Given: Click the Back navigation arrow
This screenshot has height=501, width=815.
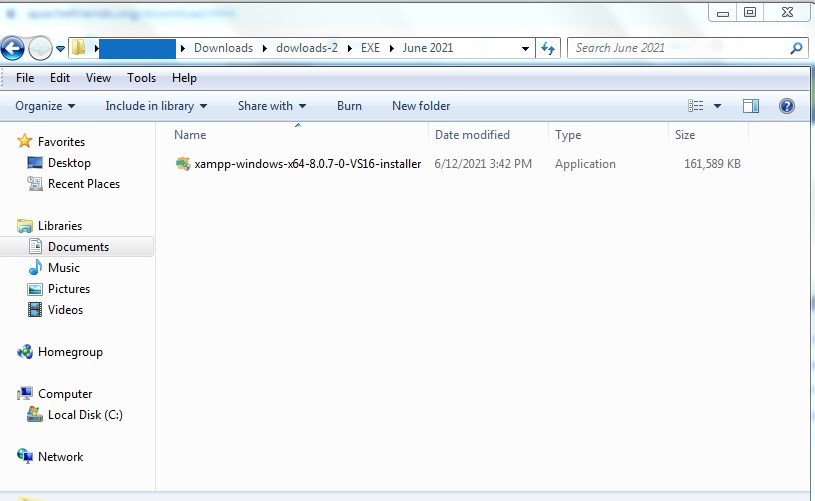Looking at the screenshot, I should point(12,49).
